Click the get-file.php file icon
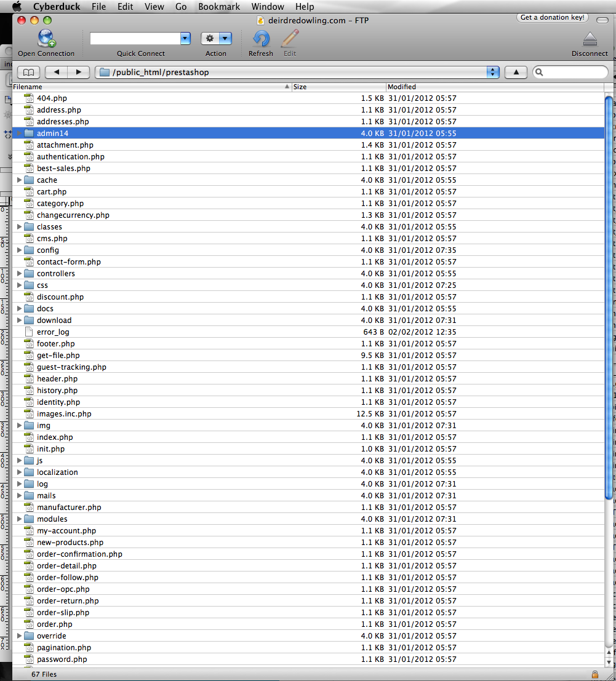Screen dimensions: 616x681 click(x=29, y=356)
